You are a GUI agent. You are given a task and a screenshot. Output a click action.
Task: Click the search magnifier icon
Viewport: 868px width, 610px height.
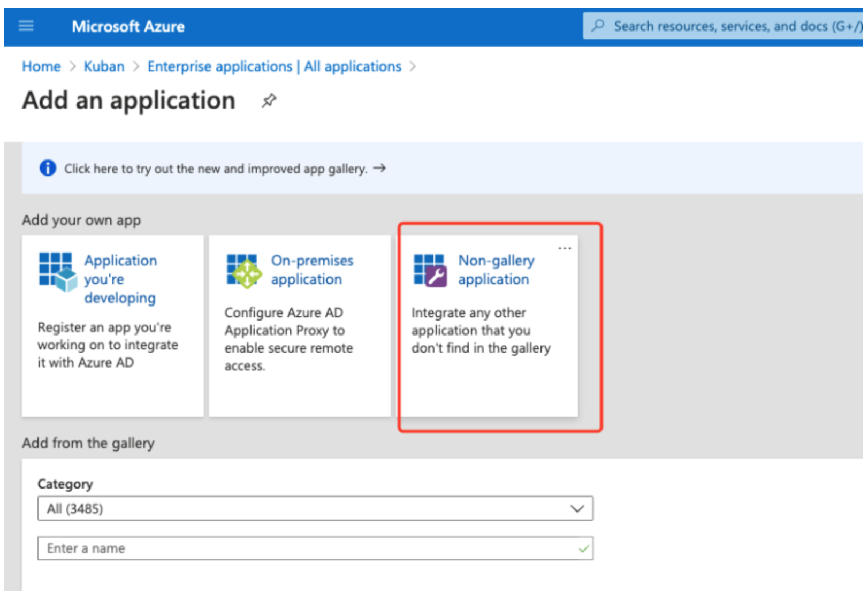598,26
